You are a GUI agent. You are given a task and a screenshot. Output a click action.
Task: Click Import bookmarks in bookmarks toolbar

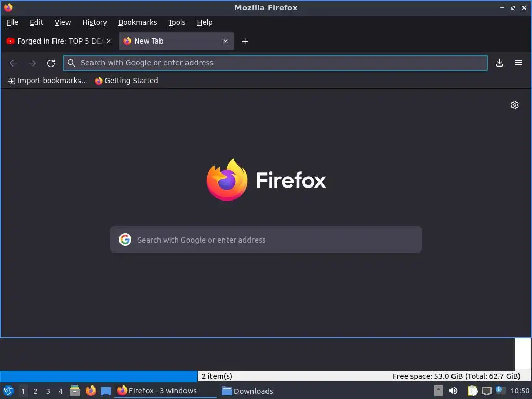tap(47, 81)
